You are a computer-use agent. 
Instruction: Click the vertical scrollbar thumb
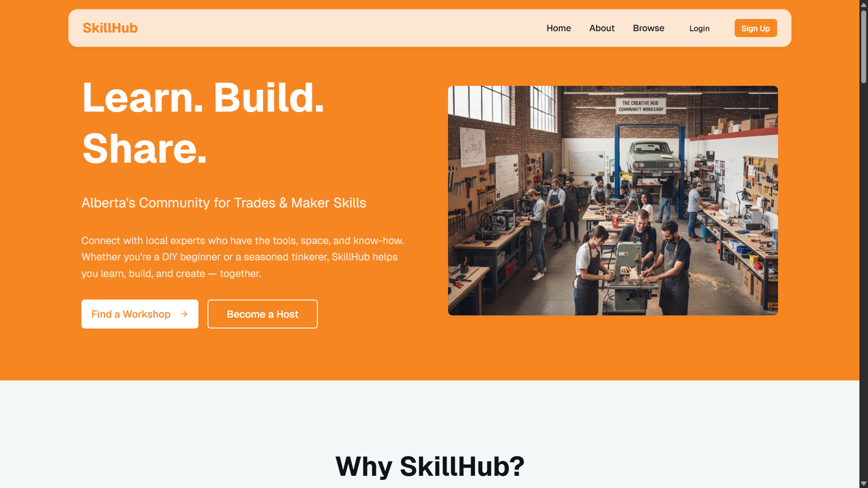coord(863,46)
